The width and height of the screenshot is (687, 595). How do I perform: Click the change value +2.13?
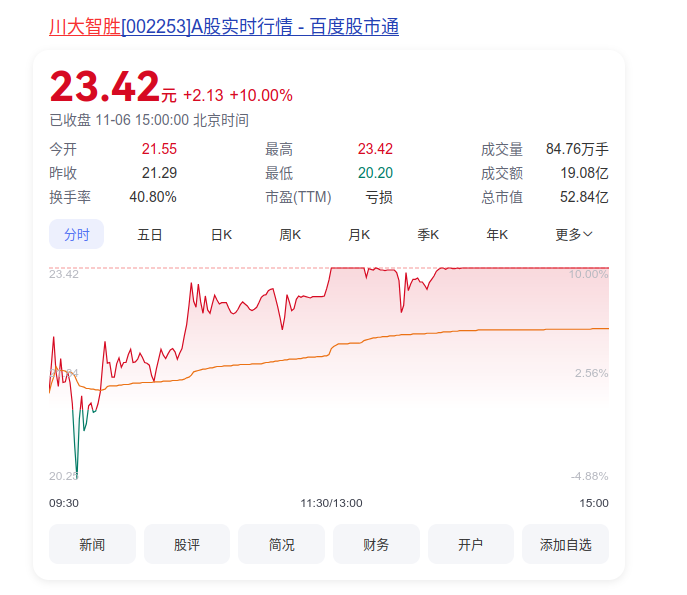203,95
